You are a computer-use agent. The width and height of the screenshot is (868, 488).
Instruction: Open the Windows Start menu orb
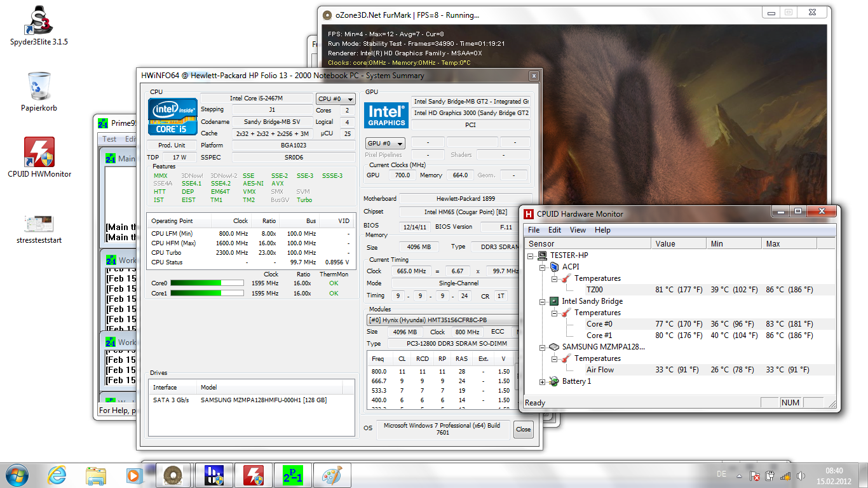[17, 475]
